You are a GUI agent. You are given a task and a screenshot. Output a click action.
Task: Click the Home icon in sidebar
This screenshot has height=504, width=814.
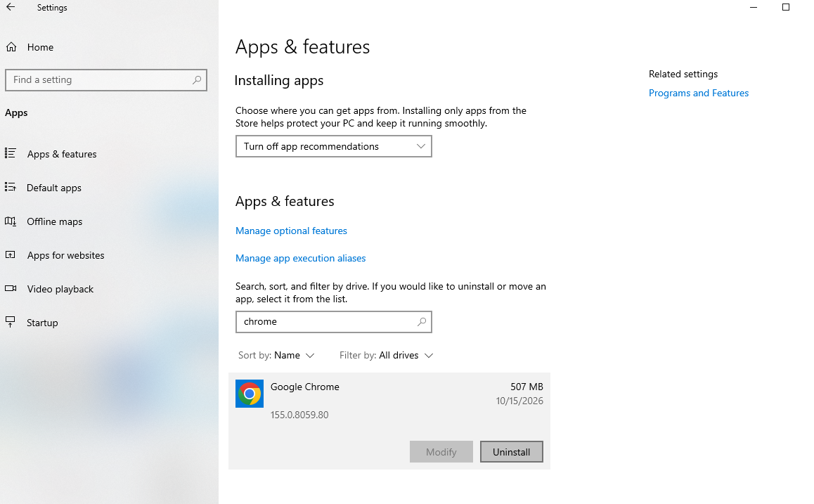click(x=11, y=47)
